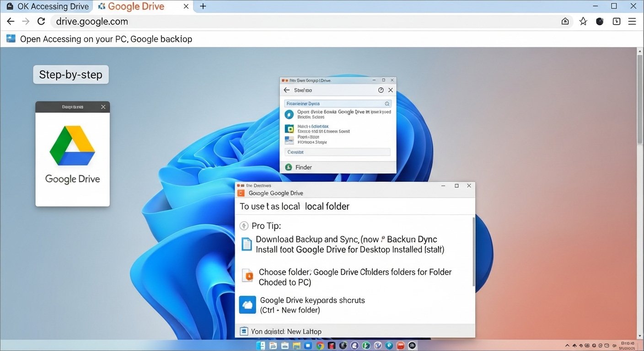Open Google Chrome from the taskbar
644x351 pixels.
[320, 346]
